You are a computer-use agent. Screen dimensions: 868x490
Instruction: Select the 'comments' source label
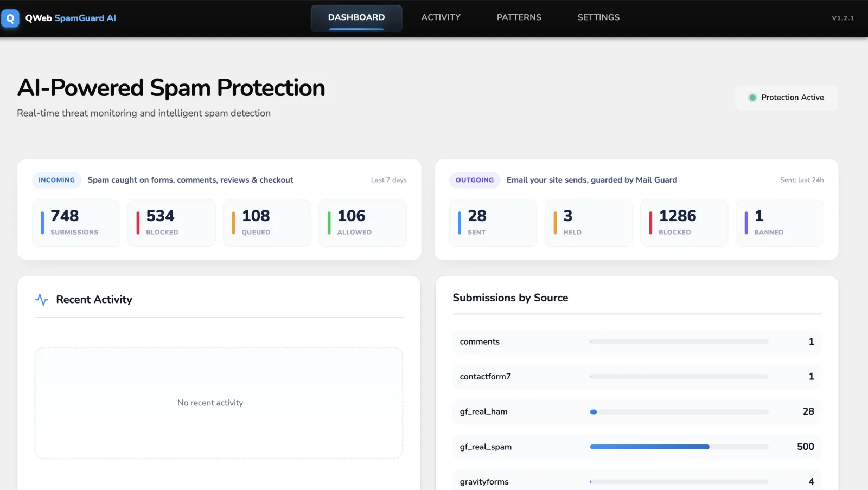coord(480,342)
